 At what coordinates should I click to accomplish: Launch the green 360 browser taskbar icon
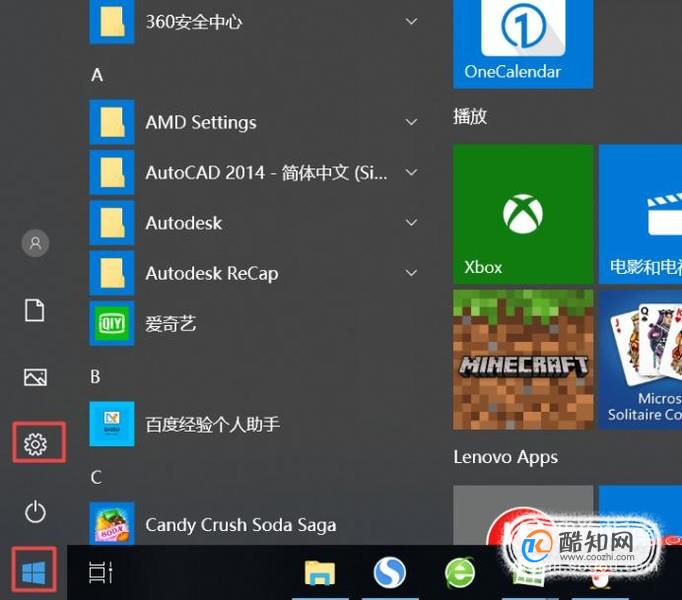tap(460, 572)
